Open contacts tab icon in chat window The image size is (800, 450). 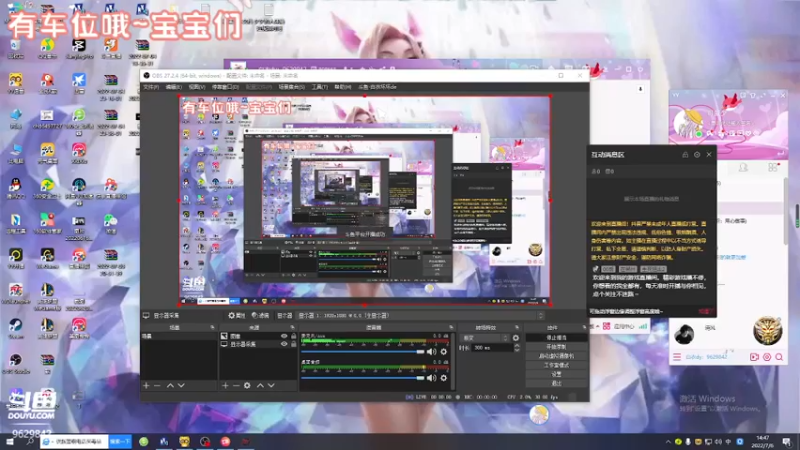[743, 167]
